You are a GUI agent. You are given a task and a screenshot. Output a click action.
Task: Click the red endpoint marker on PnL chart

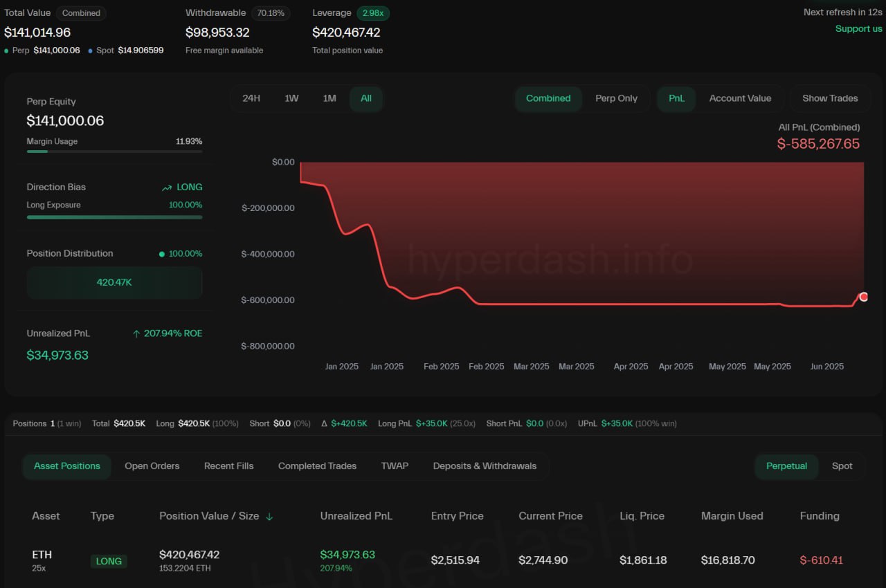pyautogui.click(x=863, y=297)
